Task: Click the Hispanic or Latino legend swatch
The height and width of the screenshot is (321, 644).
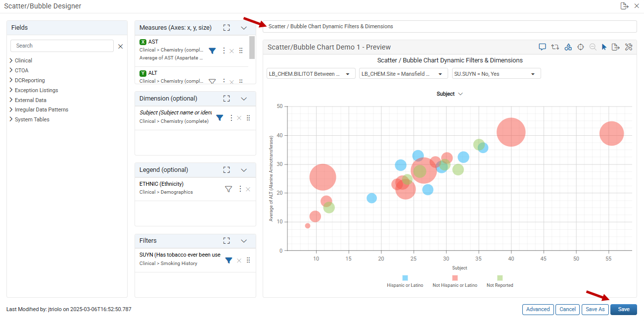Action: 405,278
